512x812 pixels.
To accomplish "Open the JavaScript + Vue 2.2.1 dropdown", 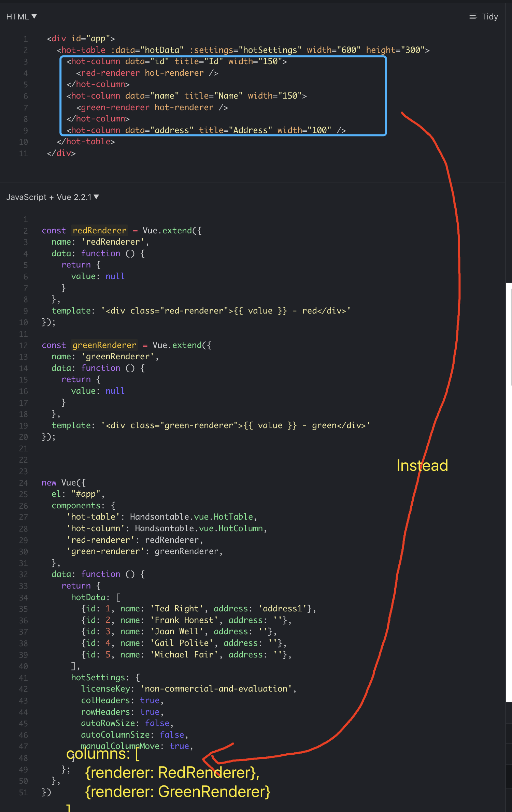I will pos(53,197).
